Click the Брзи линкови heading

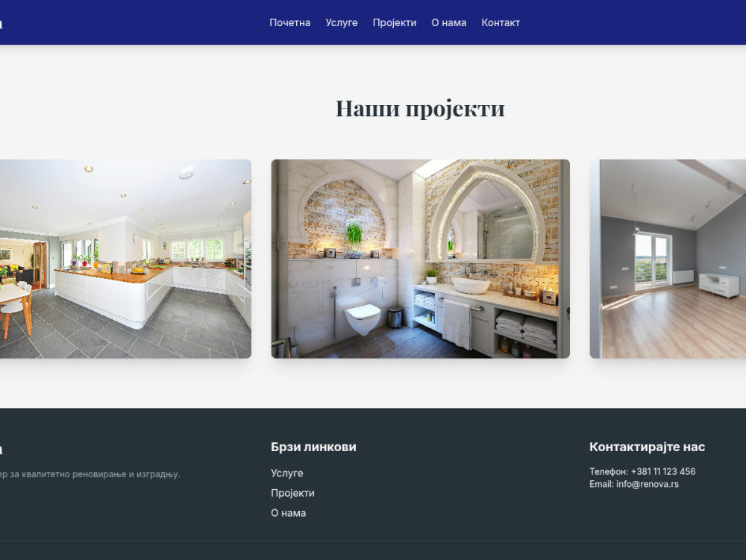(x=313, y=447)
